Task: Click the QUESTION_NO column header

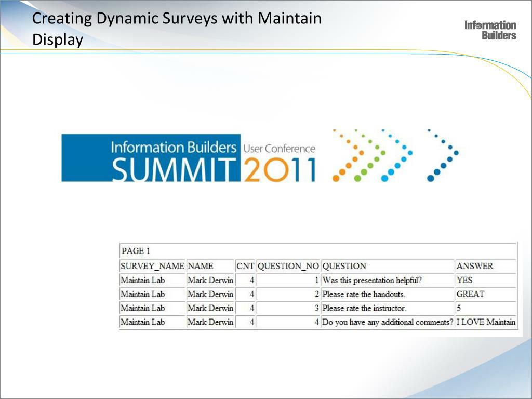Action: point(288,266)
